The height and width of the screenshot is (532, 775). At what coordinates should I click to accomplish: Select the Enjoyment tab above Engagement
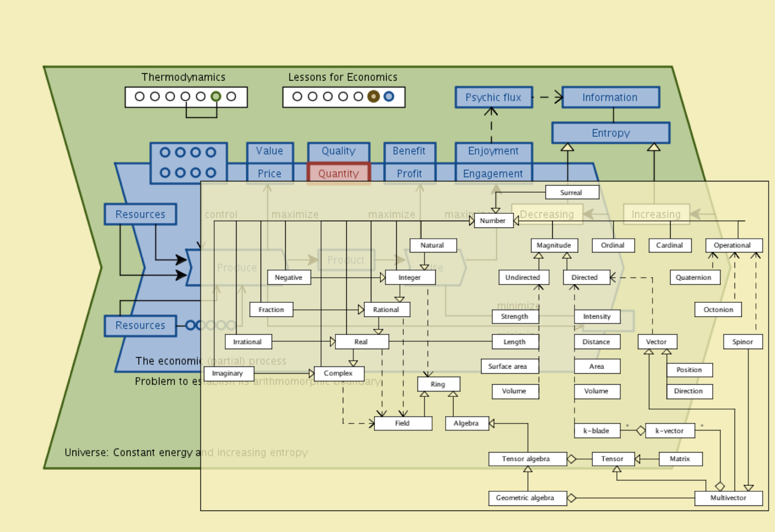tap(493, 151)
